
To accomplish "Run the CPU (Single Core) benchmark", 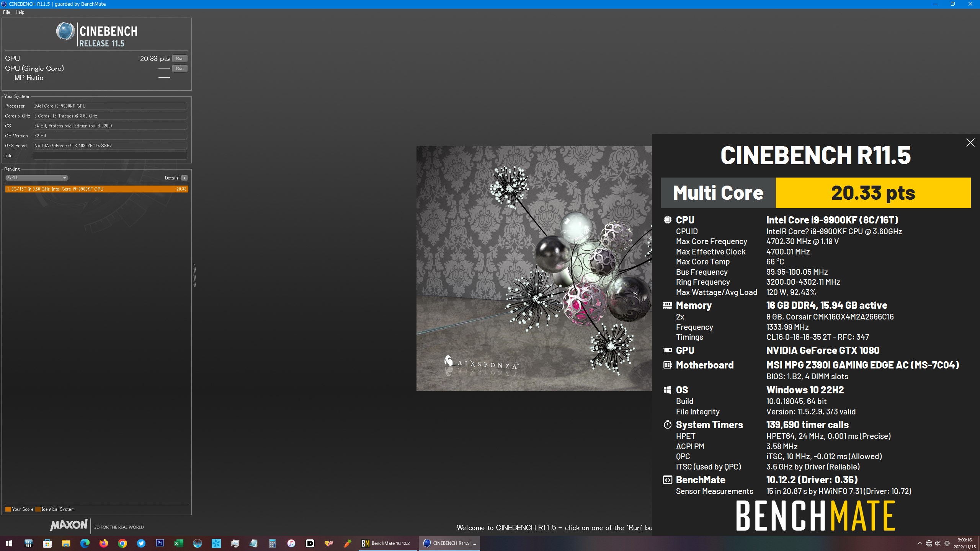I will (180, 68).
